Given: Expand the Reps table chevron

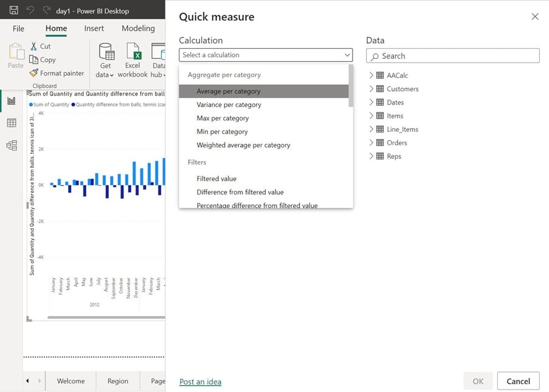Looking at the screenshot, I should click(371, 156).
